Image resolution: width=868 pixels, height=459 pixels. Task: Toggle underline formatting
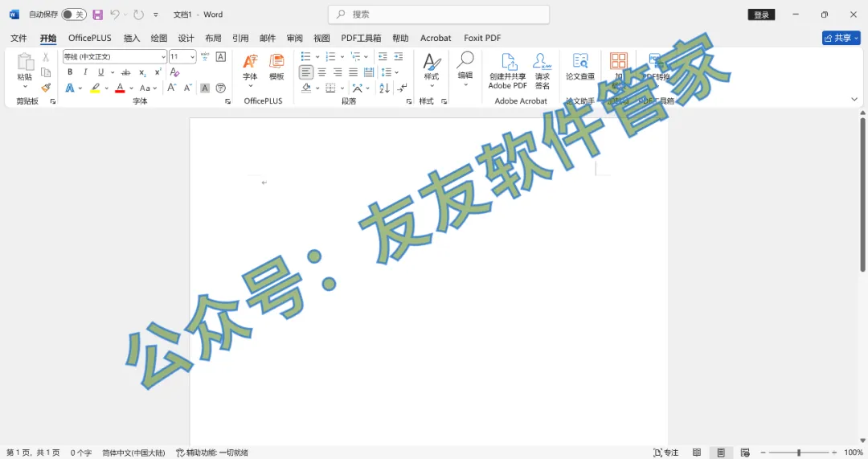point(100,72)
